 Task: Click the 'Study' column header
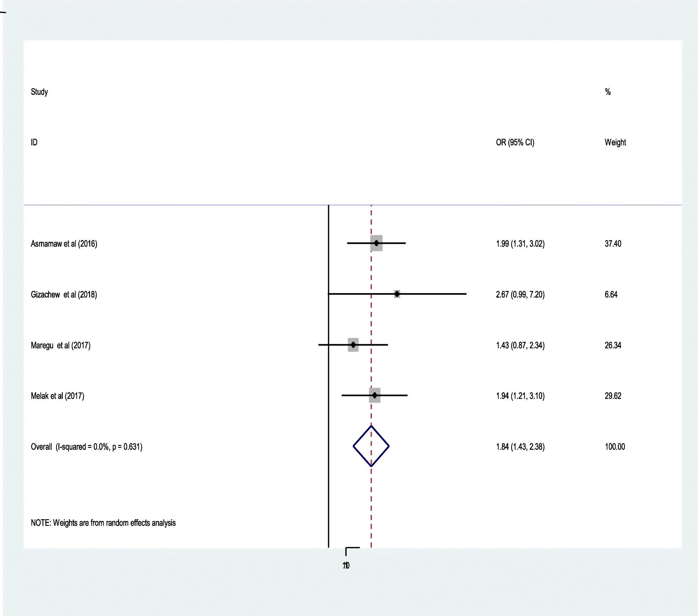coord(39,92)
